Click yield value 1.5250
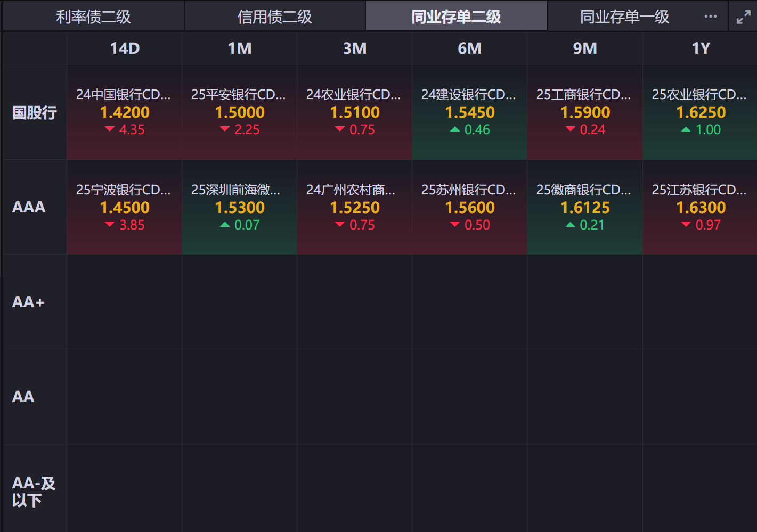The width and height of the screenshot is (757, 532). pos(355,208)
